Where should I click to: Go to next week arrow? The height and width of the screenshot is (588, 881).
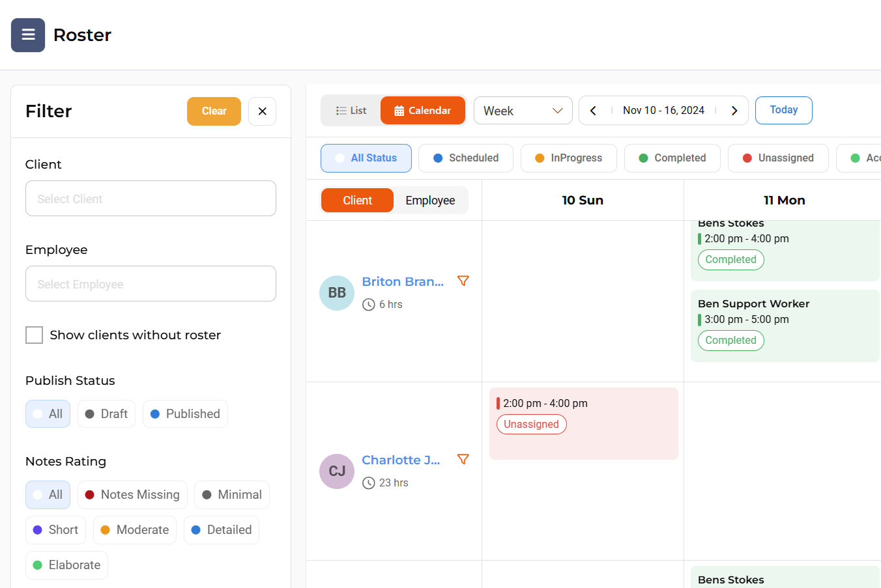point(734,111)
